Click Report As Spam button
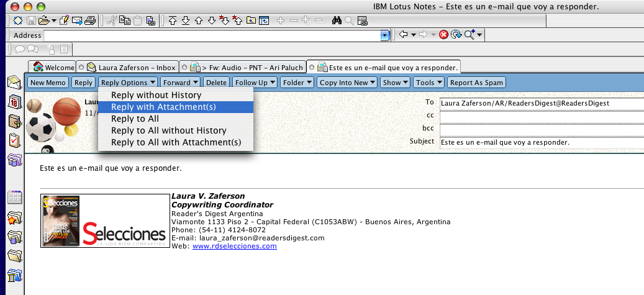Viewport: 644px width, 295px height. point(476,83)
